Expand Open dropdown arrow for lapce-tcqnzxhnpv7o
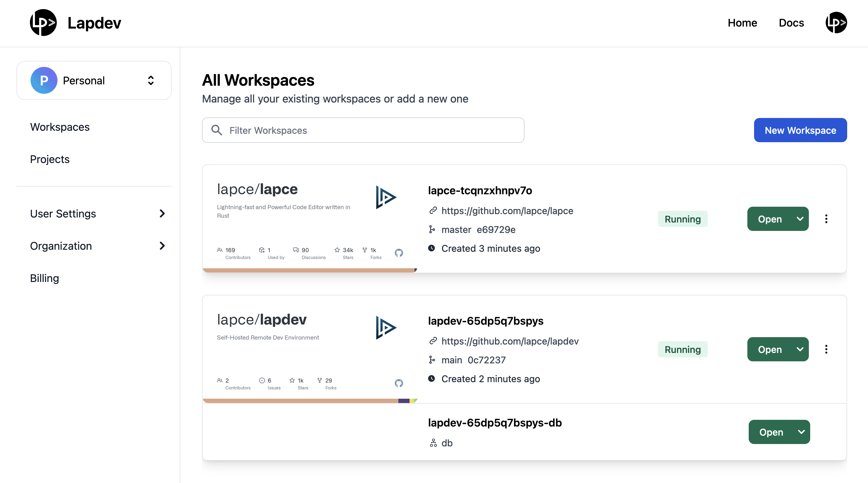The width and height of the screenshot is (868, 483). coord(800,219)
